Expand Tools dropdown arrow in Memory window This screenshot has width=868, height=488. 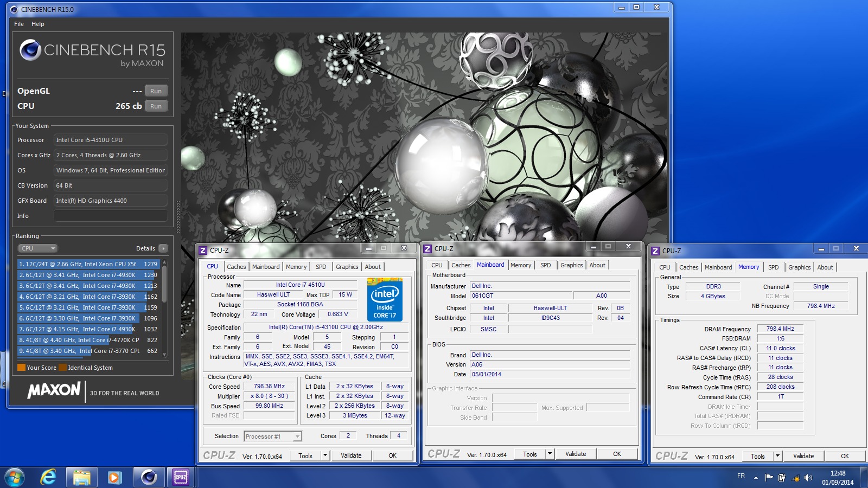point(778,456)
